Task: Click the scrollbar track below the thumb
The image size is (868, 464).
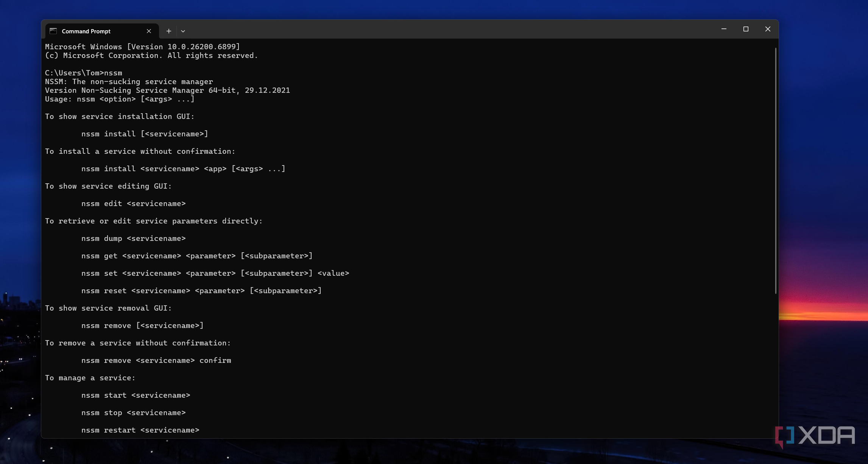Action: point(775,364)
